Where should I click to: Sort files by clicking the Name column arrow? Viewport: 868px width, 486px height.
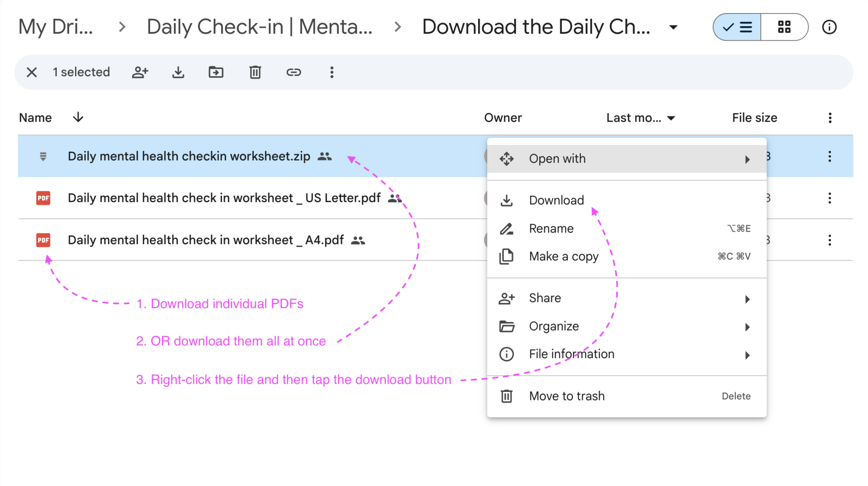78,117
